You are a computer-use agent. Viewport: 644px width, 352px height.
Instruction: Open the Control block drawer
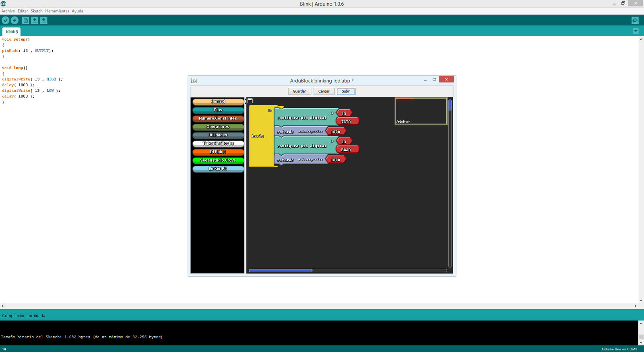coord(218,102)
